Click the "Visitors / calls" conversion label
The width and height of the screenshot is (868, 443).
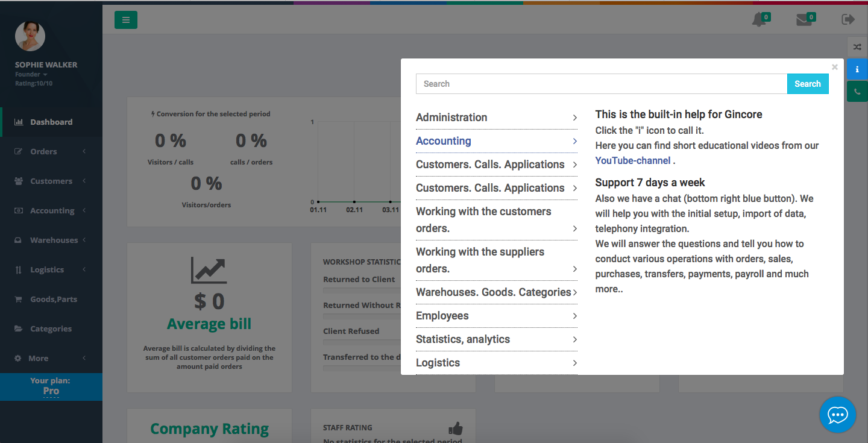(171, 162)
